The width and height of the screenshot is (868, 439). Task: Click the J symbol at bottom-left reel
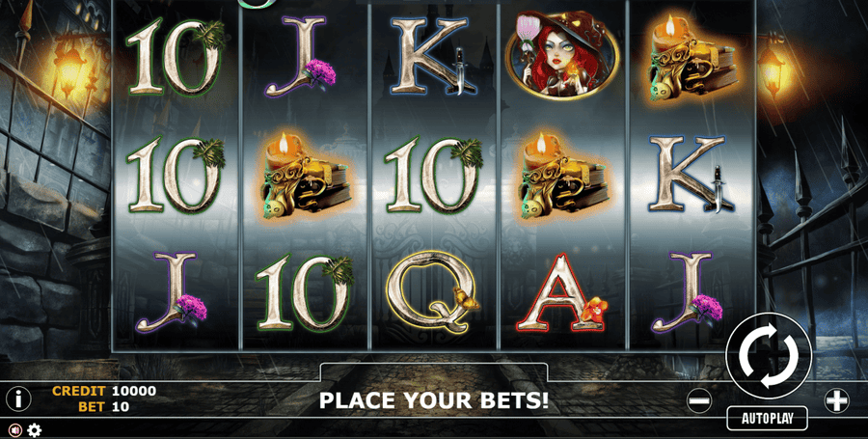coord(173,292)
